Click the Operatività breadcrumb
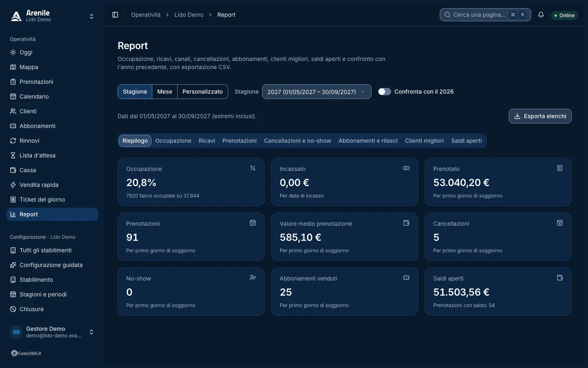Viewport: 588px width, 368px height. (146, 15)
